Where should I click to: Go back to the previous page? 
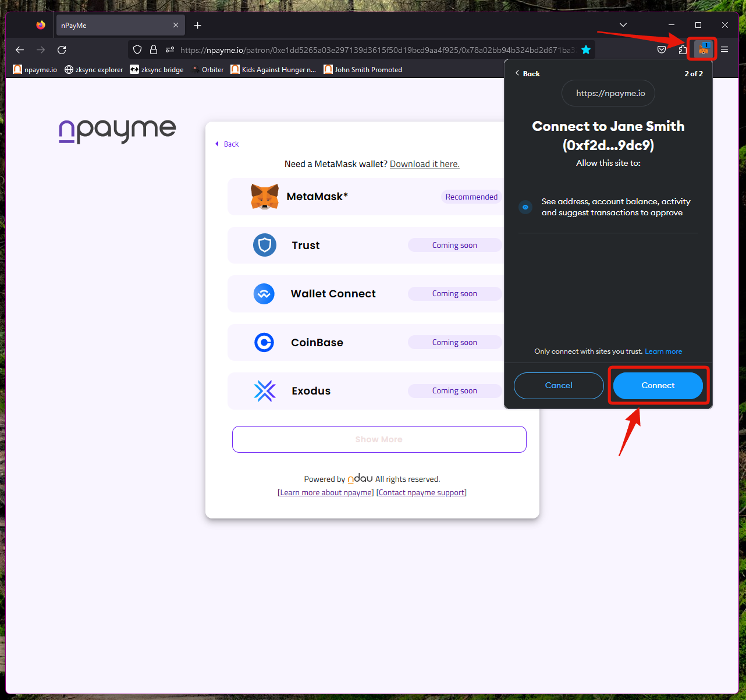click(20, 49)
